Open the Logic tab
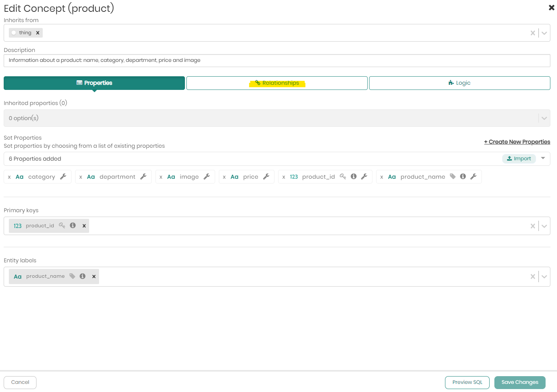The width and height of the screenshot is (557, 392). pyautogui.click(x=459, y=83)
